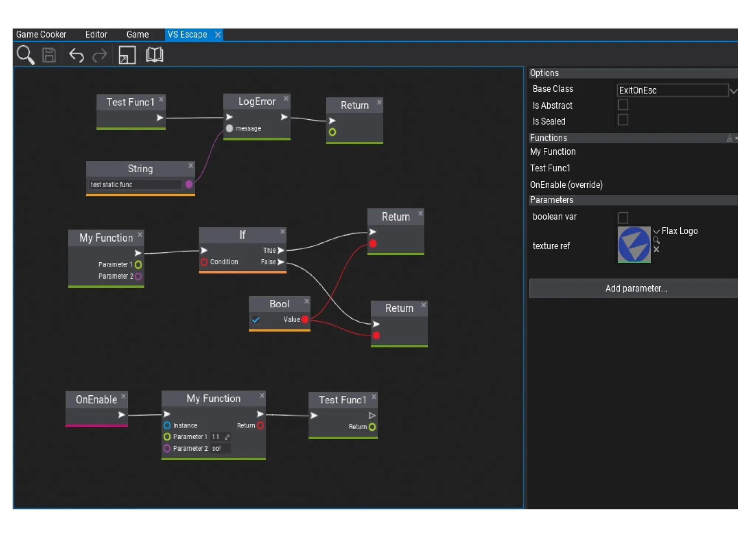Image resolution: width=756 pixels, height=535 pixels.
Task: Select OnEnable (override) in Functions list
Action: [566, 185]
